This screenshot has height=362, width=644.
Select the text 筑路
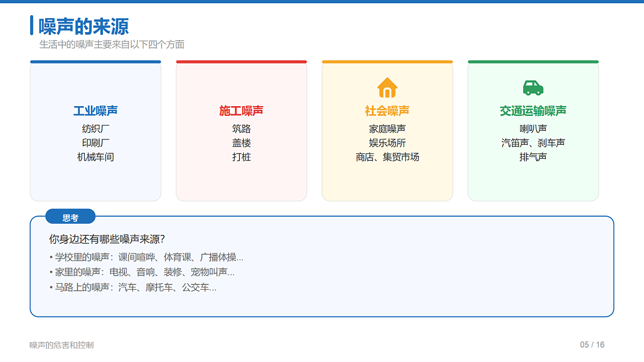tap(241, 129)
